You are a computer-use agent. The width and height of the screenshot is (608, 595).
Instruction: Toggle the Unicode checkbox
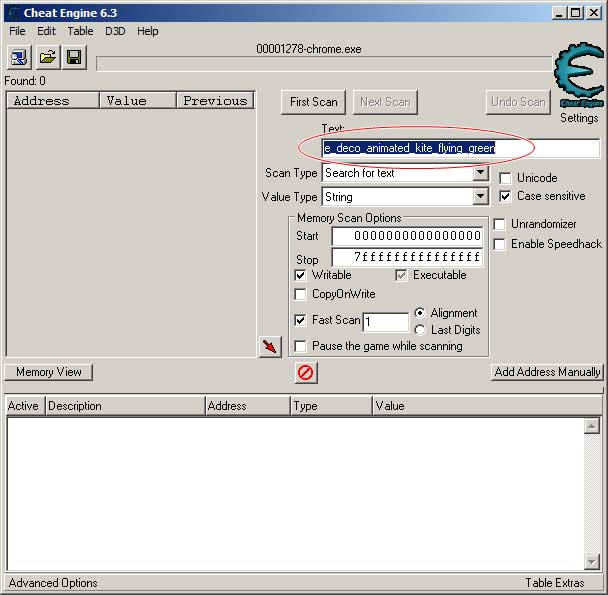point(505,178)
